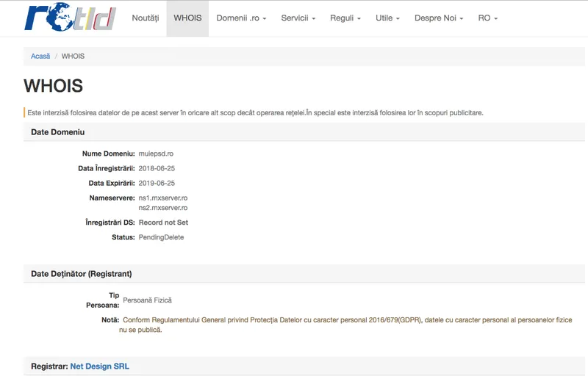Click the mulepsd.ro domain name value
The height and width of the screenshot is (376, 588).
[156, 153]
